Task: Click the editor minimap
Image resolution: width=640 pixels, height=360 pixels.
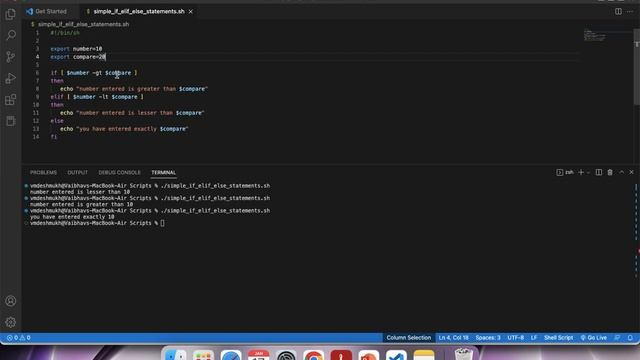Action: [595, 36]
